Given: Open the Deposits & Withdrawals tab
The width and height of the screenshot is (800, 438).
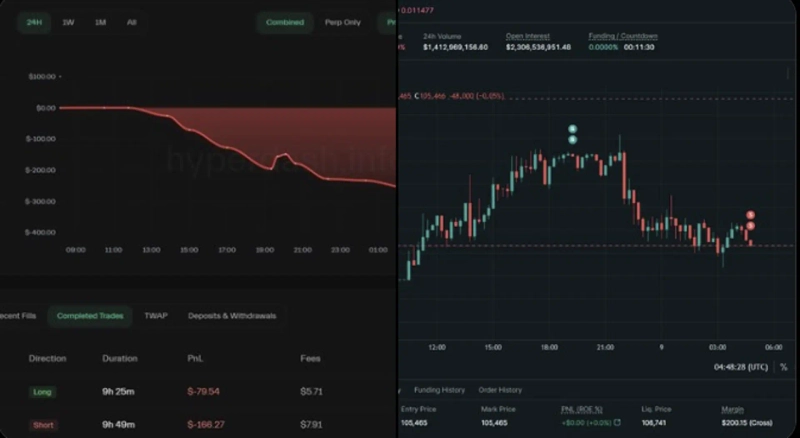Looking at the screenshot, I should pos(232,316).
